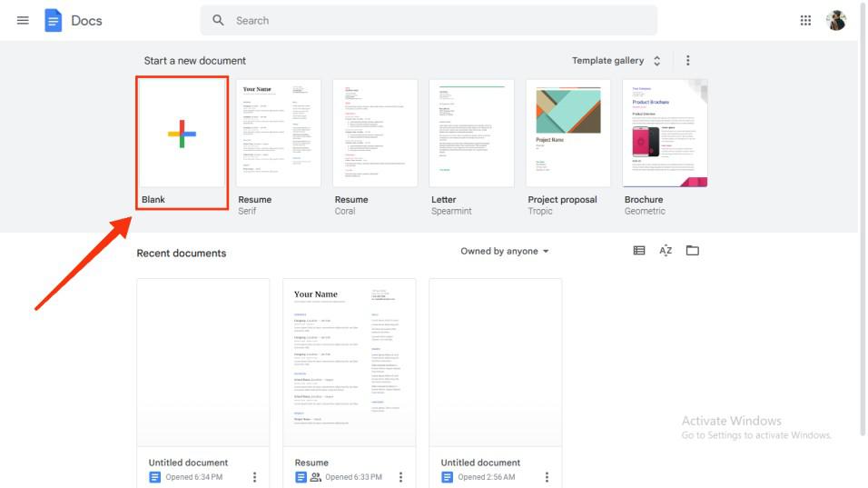The width and height of the screenshot is (868, 488).
Task: Open the Google apps grid
Action: tap(805, 21)
